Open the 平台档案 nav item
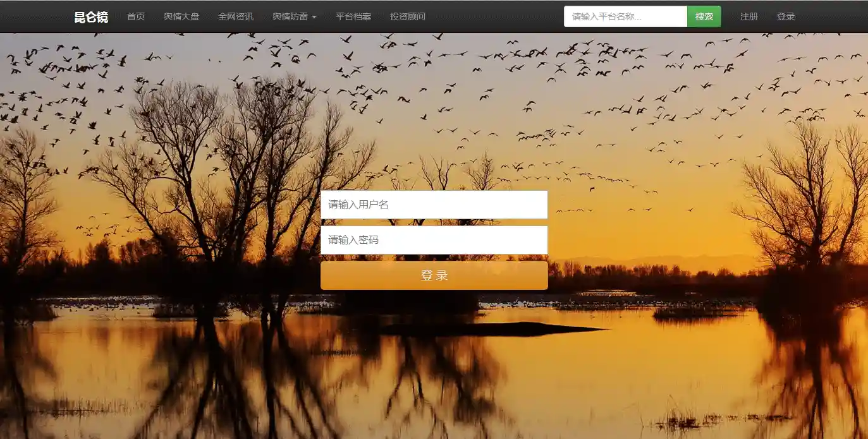The width and height of the screenshot is (868, 439). pos(353,16)
